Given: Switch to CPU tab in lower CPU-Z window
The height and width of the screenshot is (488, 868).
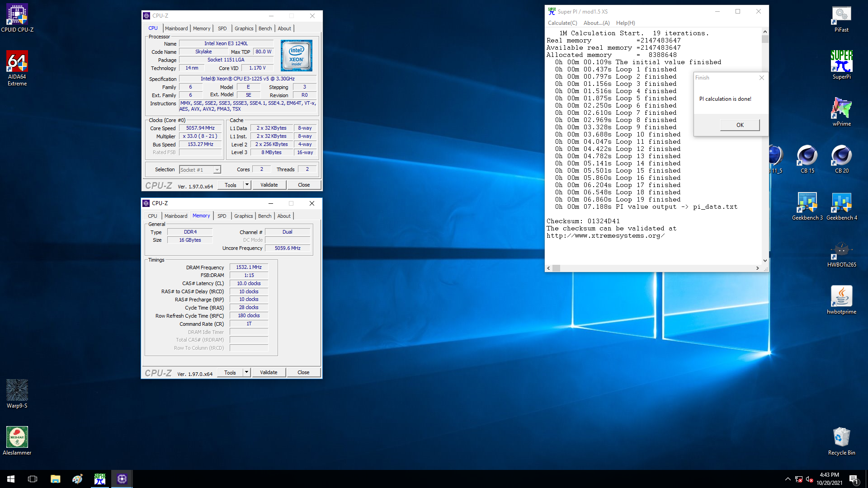Looking at the screenshot, I should click(x=153, y=216).
